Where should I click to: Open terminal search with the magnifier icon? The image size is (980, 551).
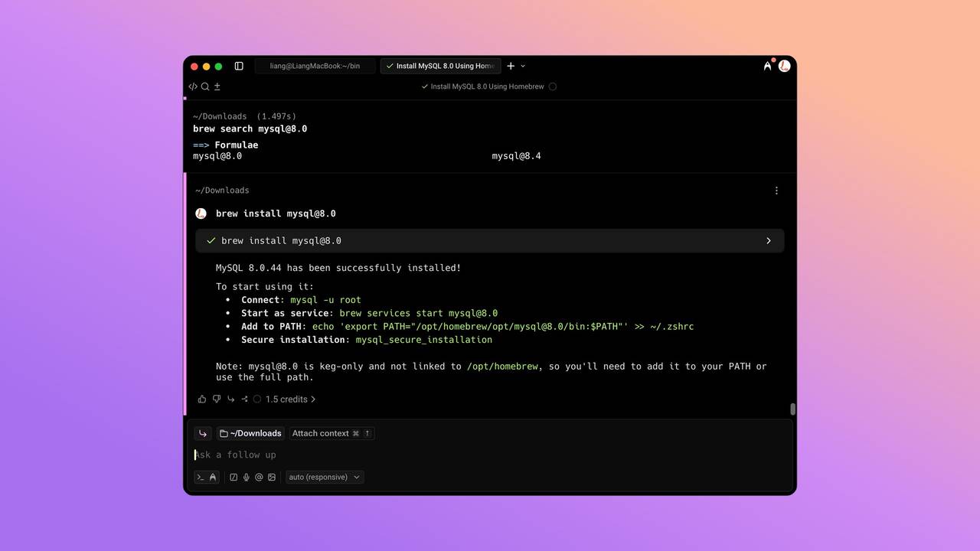point(204,86)
